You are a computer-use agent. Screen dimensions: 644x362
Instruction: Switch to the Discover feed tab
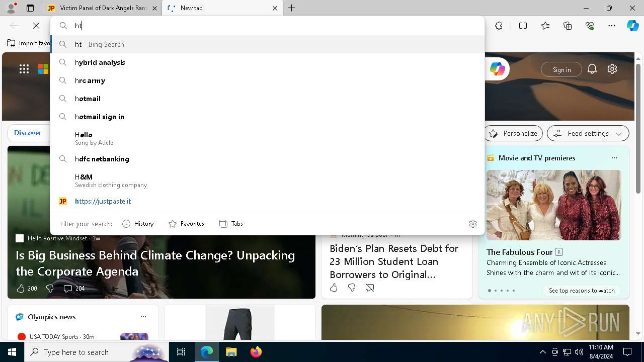(28, 133)
